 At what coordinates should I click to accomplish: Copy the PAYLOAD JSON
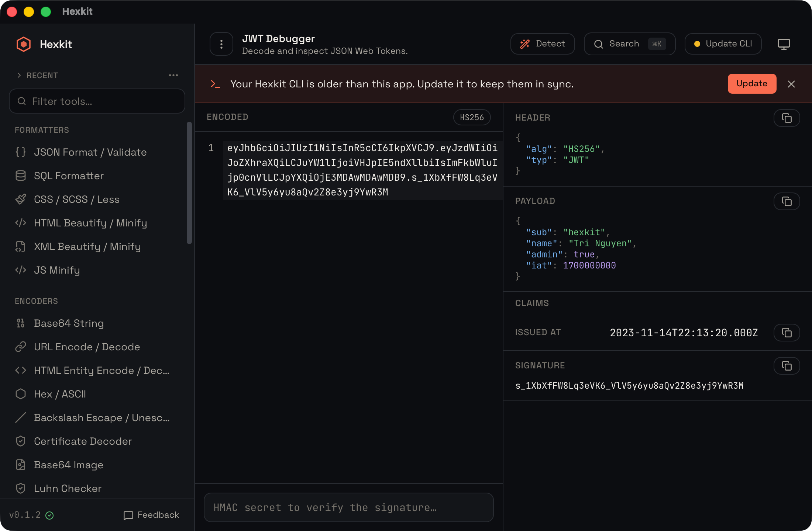click(787, 201)
